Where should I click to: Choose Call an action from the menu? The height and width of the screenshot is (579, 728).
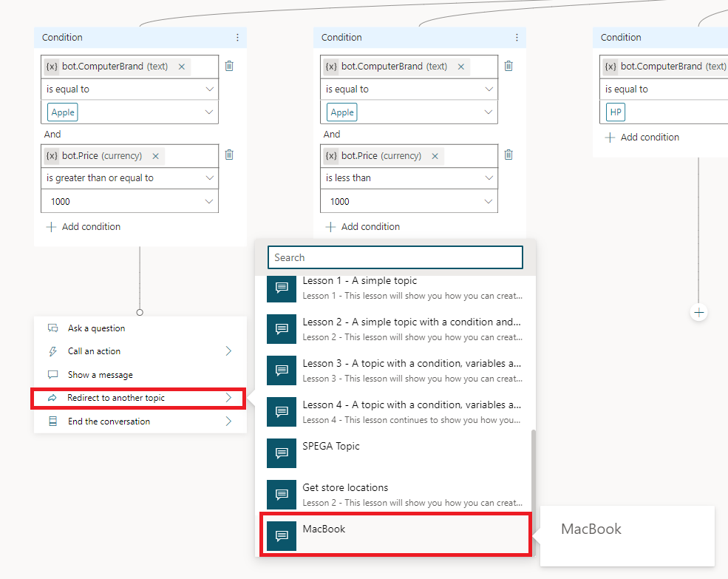coord(140,351)
